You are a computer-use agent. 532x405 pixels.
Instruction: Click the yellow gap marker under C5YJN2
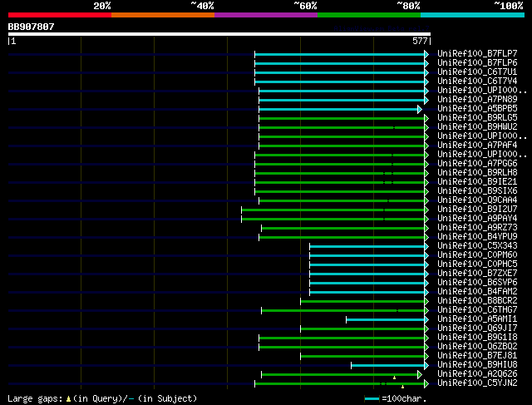point(402,387)
